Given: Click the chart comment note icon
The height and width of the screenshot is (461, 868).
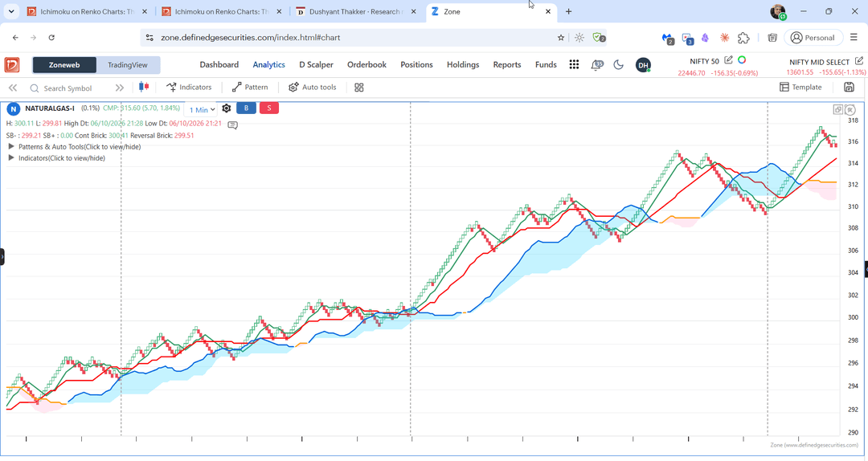Looking at the screenshot, I should (x=233, y=125).
